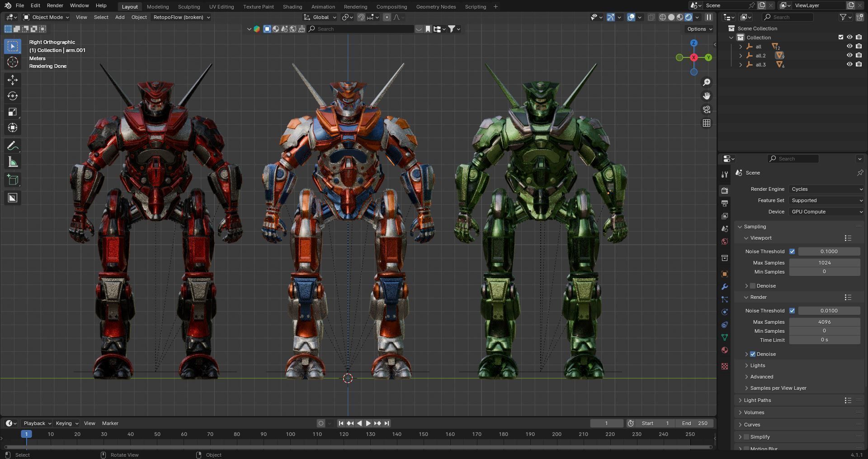This screenshot has height=459, width=868.
Task: Open the Render Engine dropdown
Action: click(826, 189)
